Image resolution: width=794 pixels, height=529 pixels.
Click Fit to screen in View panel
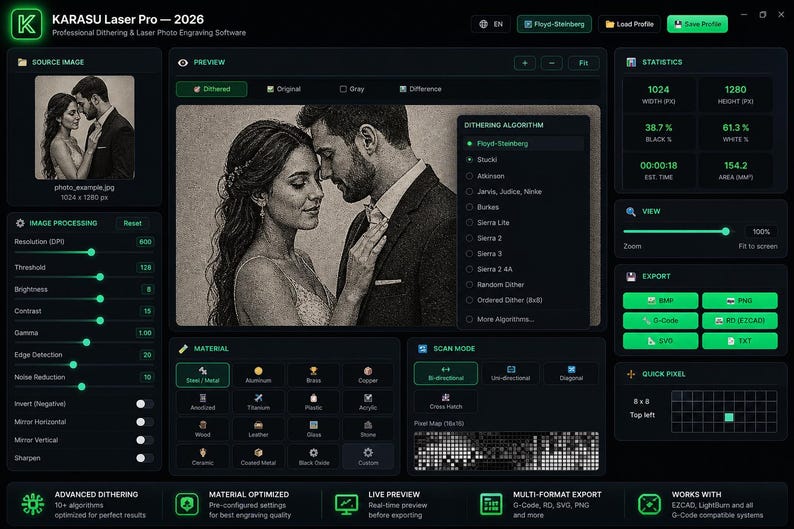(758, 246)
